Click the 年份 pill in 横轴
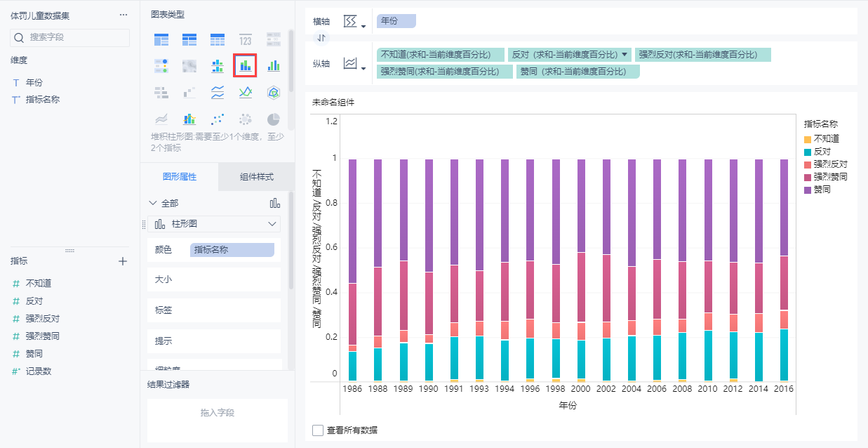This screenshot has width=868, height=448. [x=396, y=21]
